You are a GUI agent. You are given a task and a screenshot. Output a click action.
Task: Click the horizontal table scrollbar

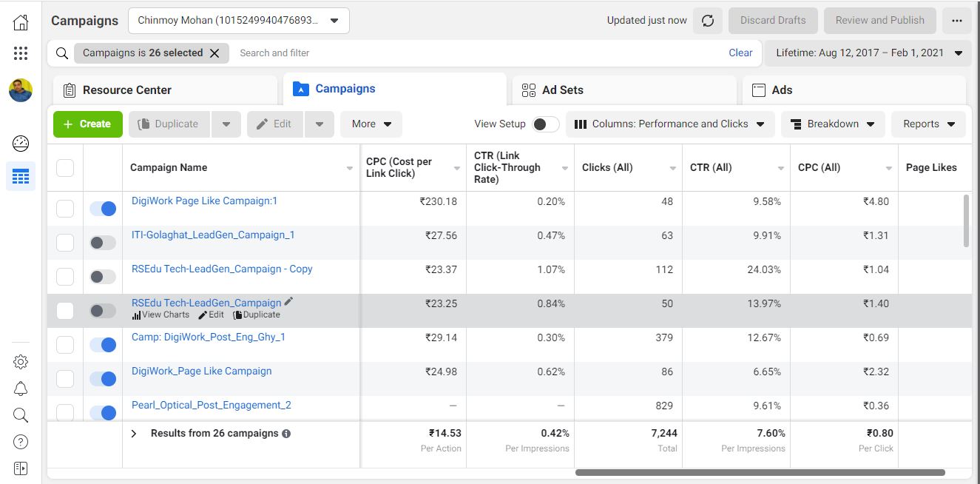[760, 472]
